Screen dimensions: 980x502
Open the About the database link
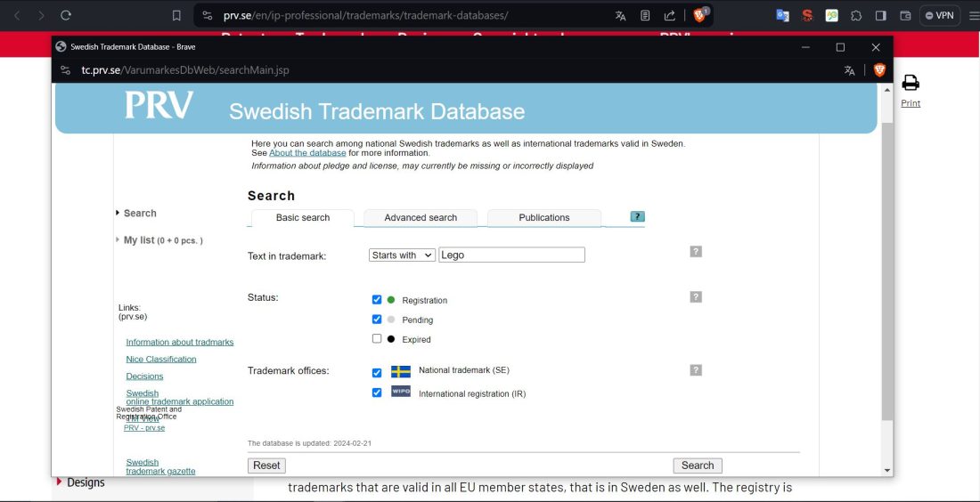[307, 153]
